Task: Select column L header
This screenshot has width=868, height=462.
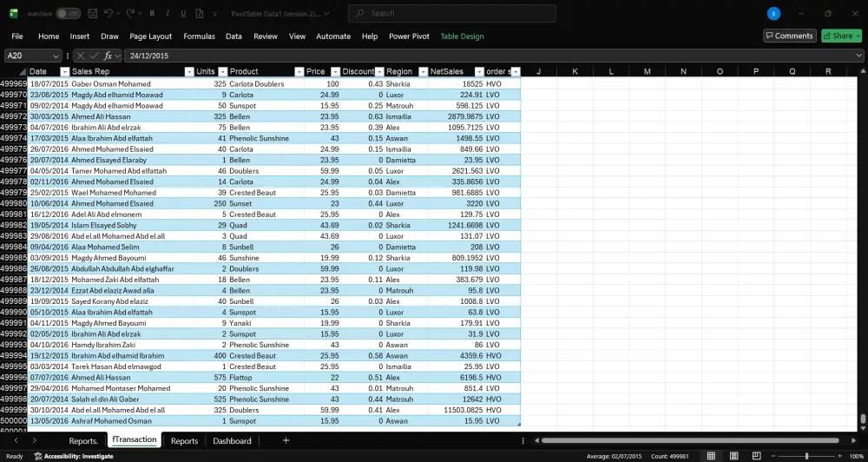Action: (x=611, y=71)
